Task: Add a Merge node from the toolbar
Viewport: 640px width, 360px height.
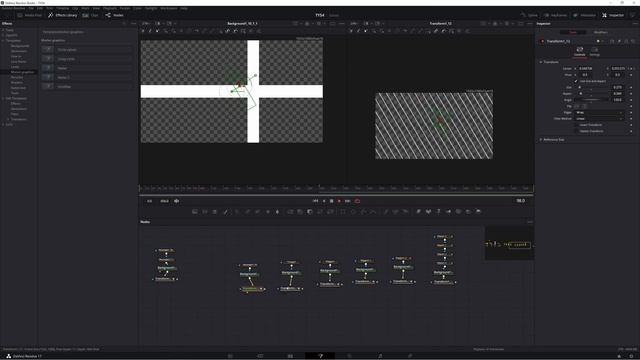Action: pyautogui.click(x=291, y=211)
